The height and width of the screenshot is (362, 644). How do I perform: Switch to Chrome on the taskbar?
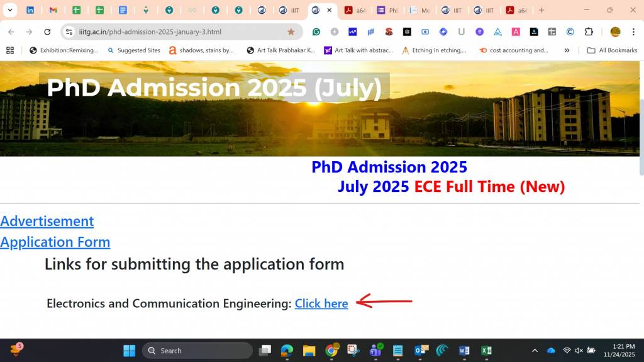[331, 351]
